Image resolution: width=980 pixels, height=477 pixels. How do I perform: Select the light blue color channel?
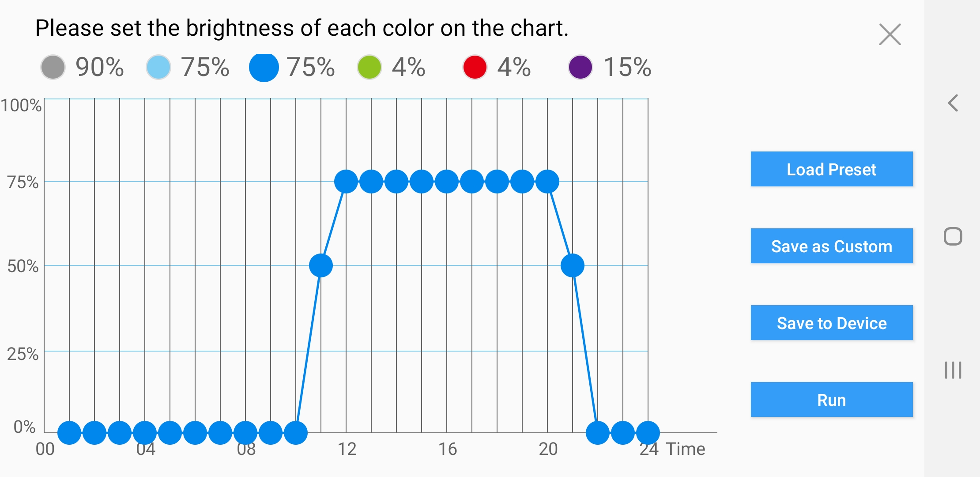point(158,67)
